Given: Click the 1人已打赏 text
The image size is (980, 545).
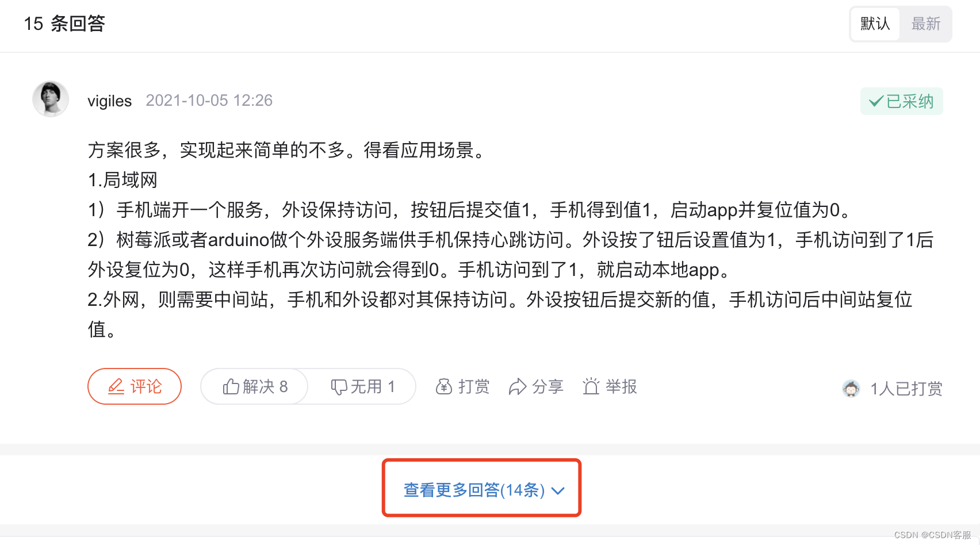Looking at the screenshot, I should [x=906, y=389].
